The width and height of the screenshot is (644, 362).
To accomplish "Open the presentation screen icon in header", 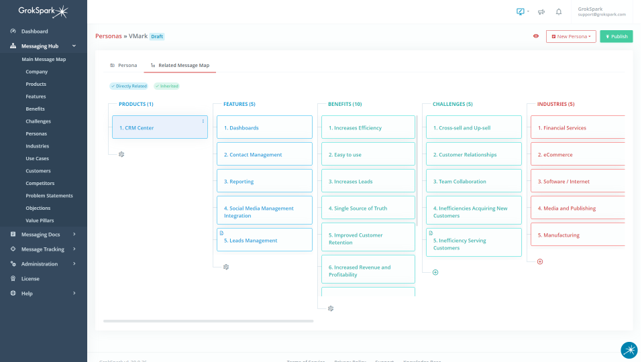I will pyautogui.click(x=520, y=11).
